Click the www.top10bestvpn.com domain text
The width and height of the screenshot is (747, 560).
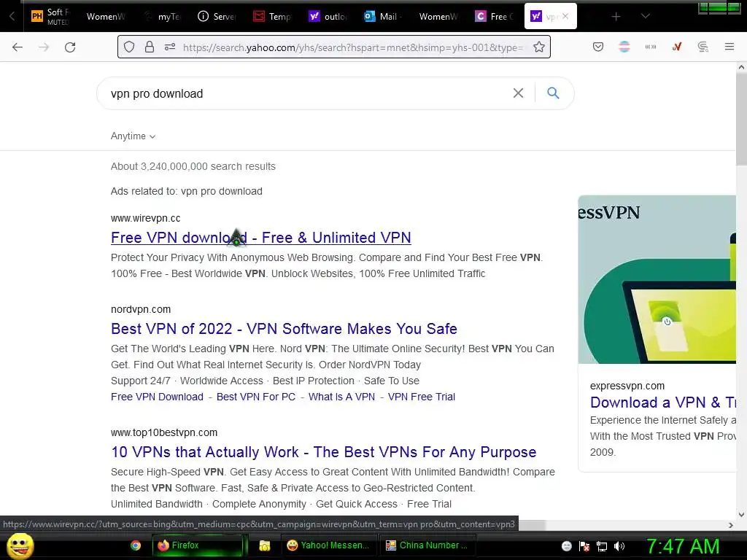coord(164,432)
